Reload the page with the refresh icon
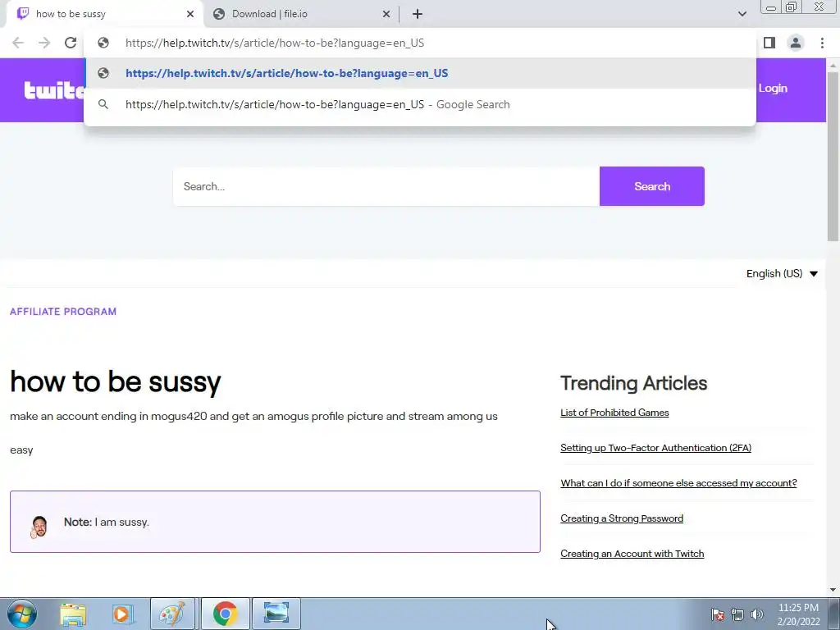The width and height of the screenshot is (840, 630). 71,43
